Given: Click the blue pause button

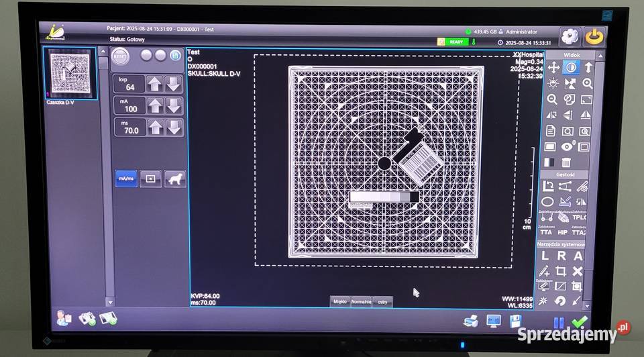Looking at the screenshot, I should pos(559,323).
